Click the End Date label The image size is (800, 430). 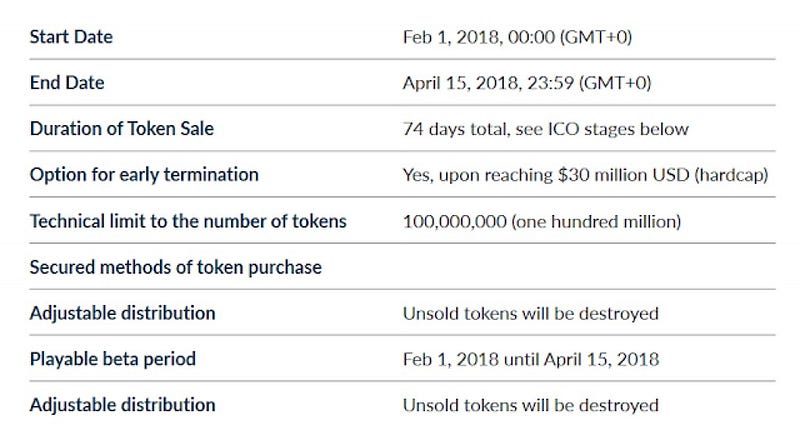[x=67, y=83]
